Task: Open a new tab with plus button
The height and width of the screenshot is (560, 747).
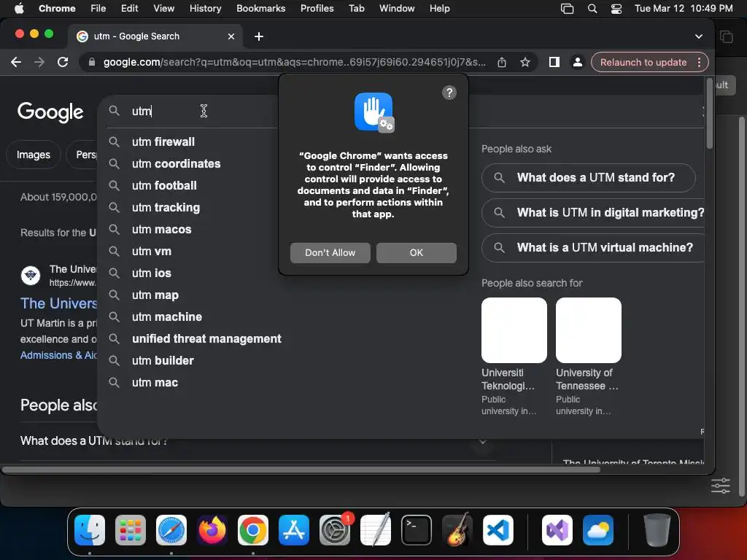Action: pyautogui.click(x=259, y=36)
